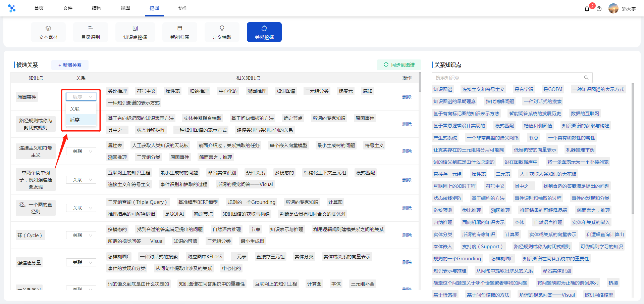Click the user avatar picture
Viewport: 644px width, 304px height.
pos(613,8)
